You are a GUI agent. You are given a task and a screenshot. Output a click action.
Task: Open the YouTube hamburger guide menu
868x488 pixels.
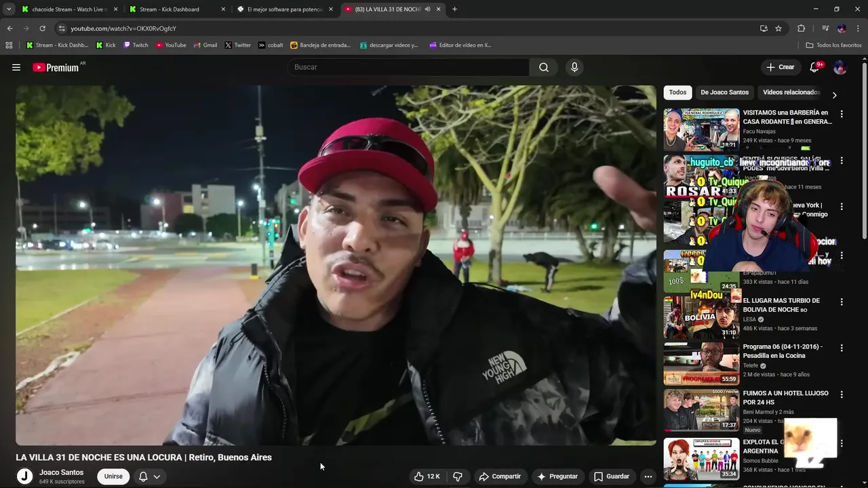pos(16,67)
